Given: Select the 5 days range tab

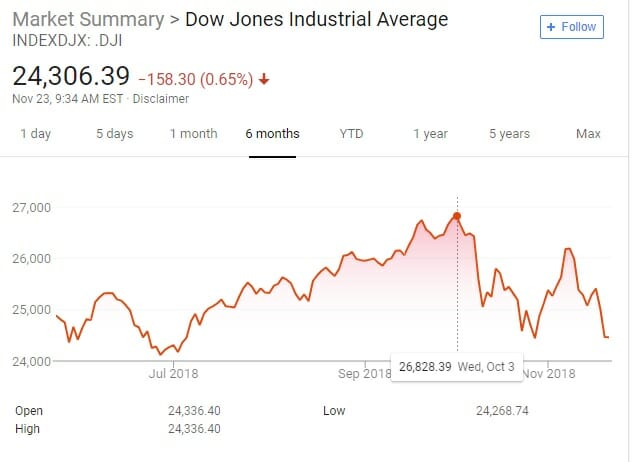Looking at the screenshot, I should [114, 134].
